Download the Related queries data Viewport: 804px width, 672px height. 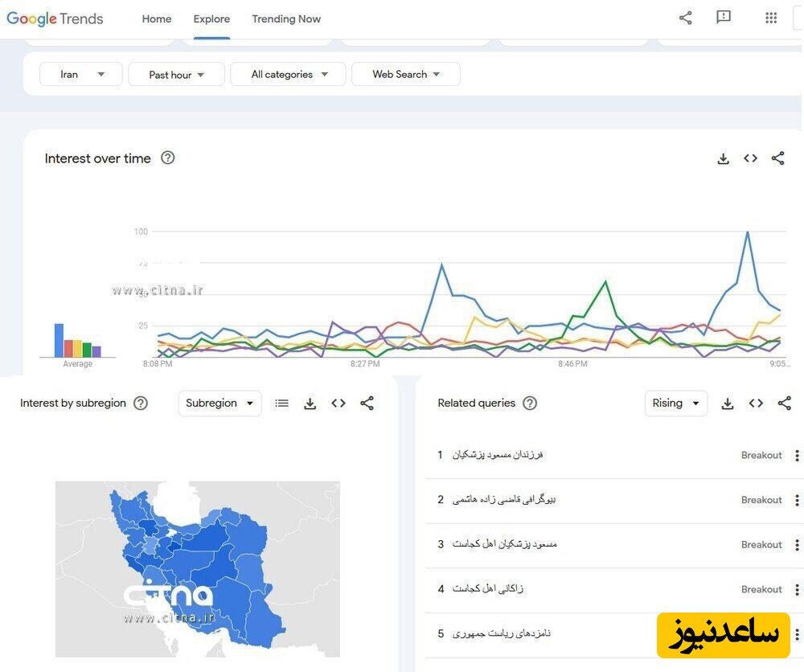[x=728, y=404]
